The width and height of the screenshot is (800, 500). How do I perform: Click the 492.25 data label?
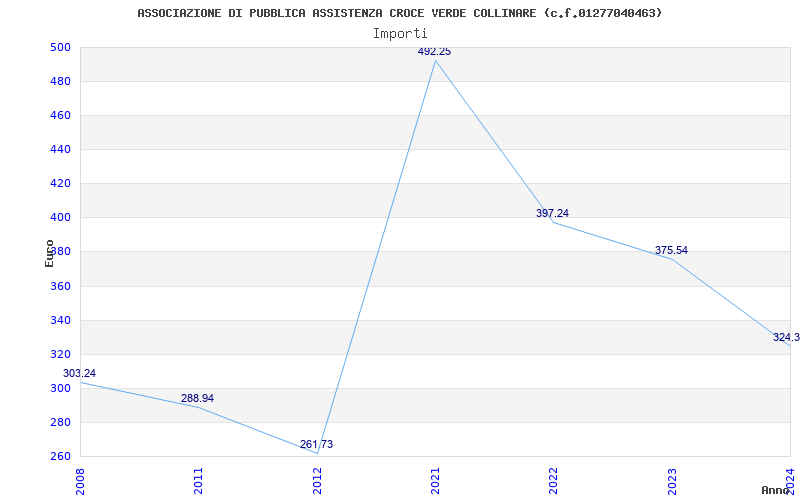434,52
